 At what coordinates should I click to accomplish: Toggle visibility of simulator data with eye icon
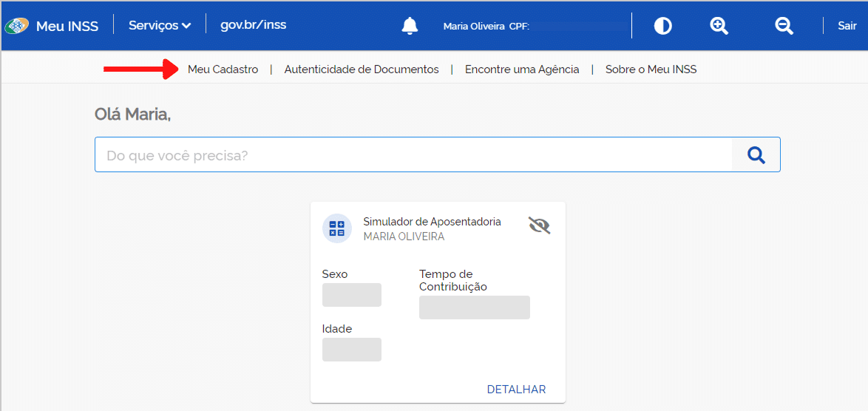coord(540,225)
